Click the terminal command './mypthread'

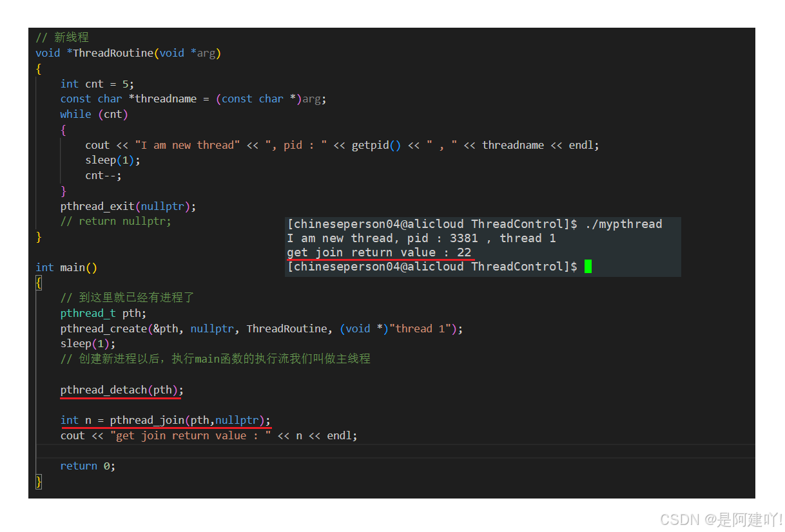624,224
